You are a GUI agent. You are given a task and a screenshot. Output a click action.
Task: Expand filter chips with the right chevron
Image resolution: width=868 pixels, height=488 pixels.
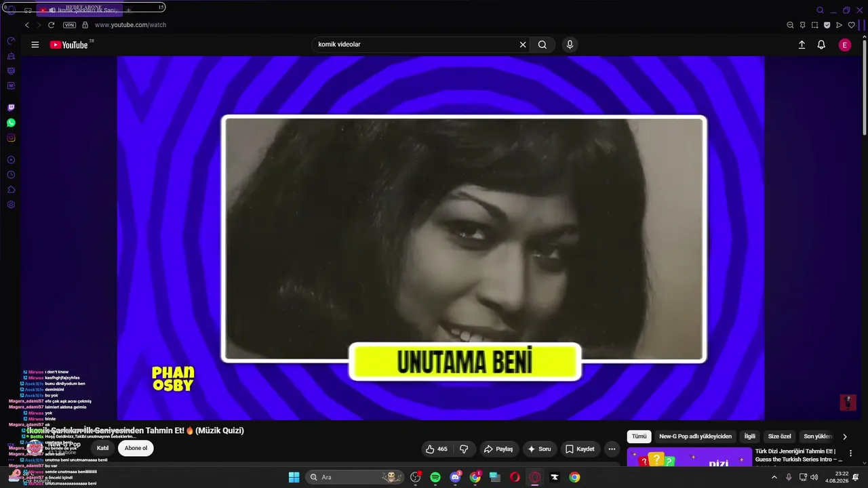pos(845,436)
